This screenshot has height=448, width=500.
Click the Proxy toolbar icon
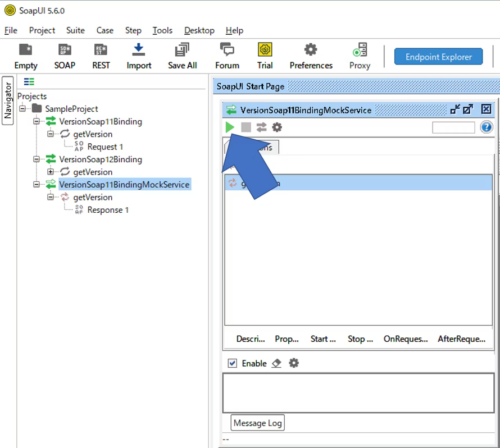point(360,56)
